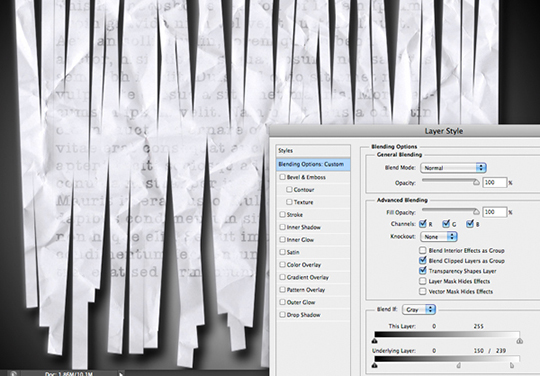The height and width of the screenshot is (376, 540).
Task: Enable the Pattern Overlay checkbox
Action: tap(282, 290)
